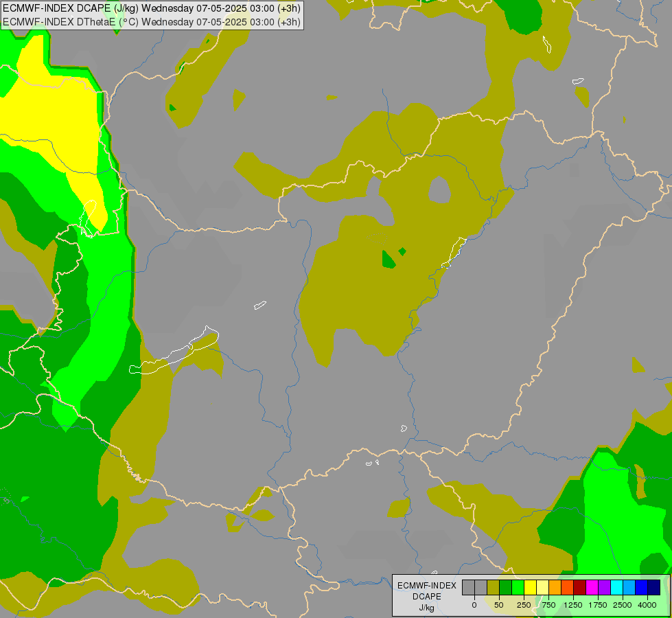Pick the navy legend swatch
This screenshot has height=618, width=672.
coord(654,587)
